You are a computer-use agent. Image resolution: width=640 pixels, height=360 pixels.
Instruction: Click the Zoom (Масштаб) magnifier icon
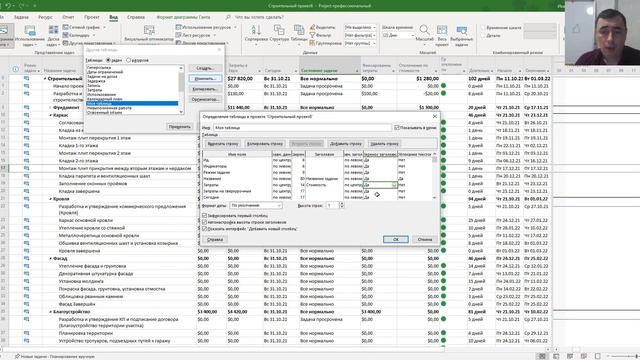coord(424,30)
